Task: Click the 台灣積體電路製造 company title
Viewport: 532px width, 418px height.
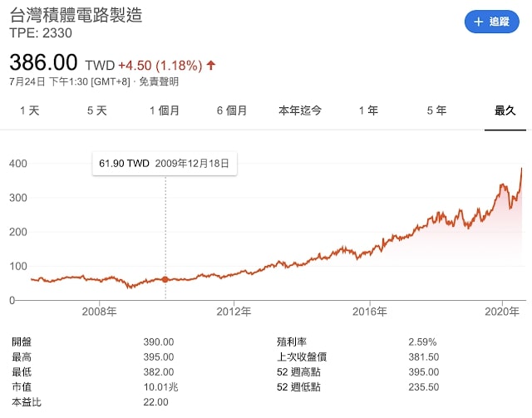Action: (x=76, y=15)
